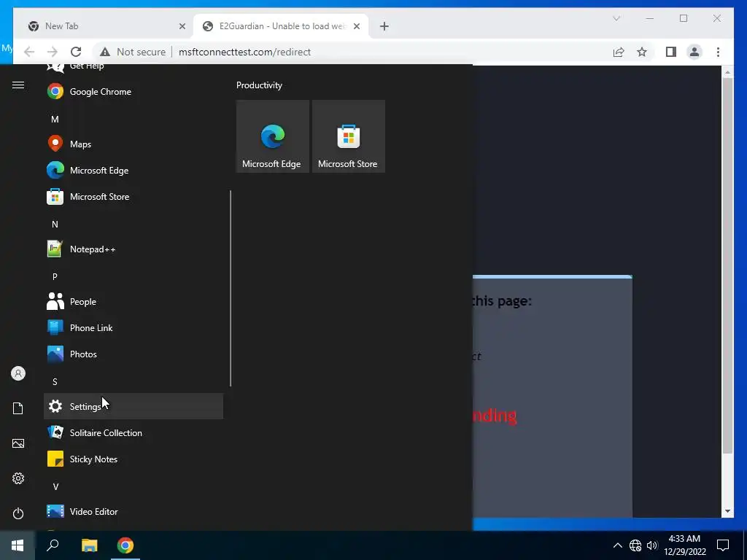747x560 pixels.
Task: Reload the page in Chrome
Action: coord(76,52)
